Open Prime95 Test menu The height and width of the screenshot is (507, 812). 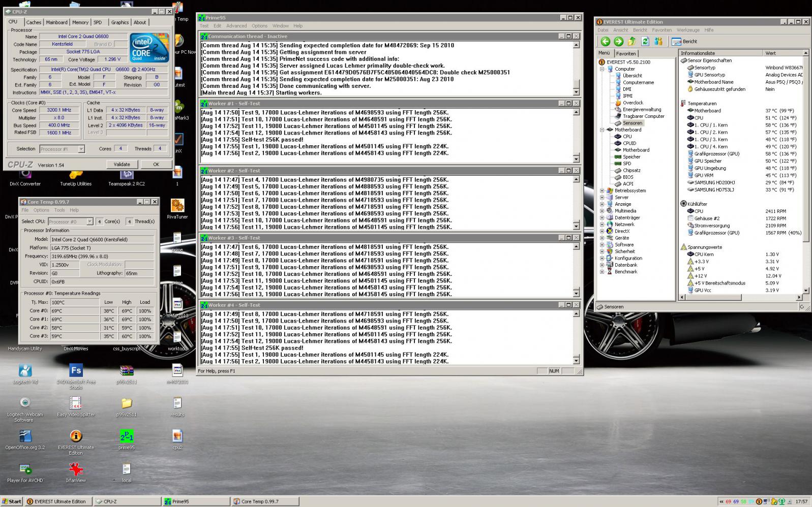204,26
